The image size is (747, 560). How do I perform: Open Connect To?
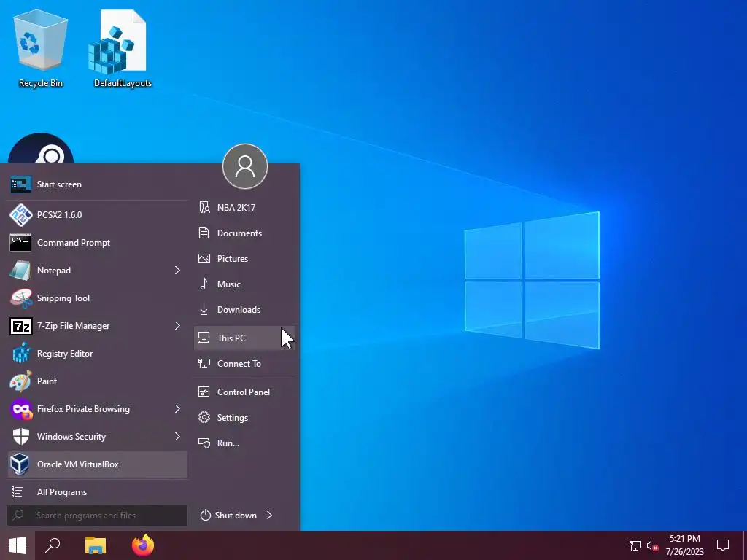pos(244,363)
